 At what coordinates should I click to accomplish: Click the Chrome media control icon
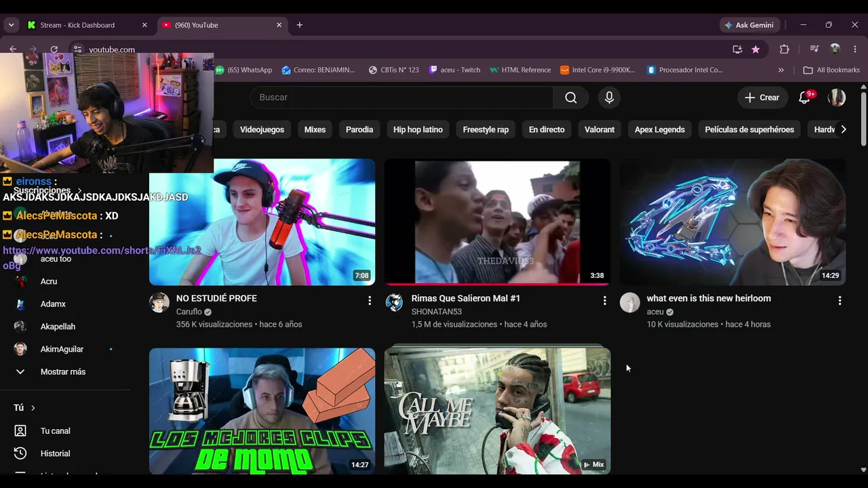tap(814, 49)
